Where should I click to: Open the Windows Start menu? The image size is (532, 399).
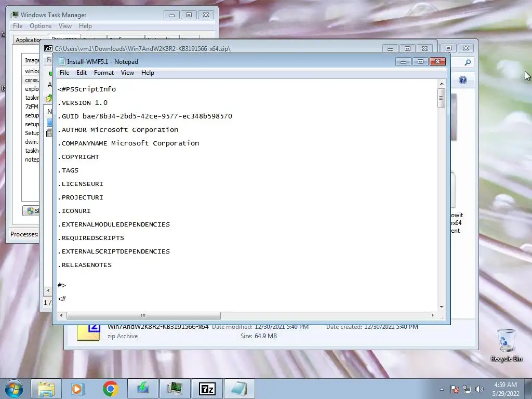click(x=14, y=389)
